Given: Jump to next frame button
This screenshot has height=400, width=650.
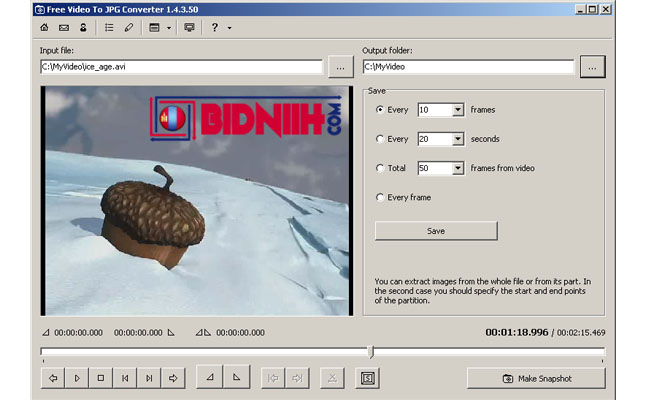Looking at the screenshot, I should [149, 378].
